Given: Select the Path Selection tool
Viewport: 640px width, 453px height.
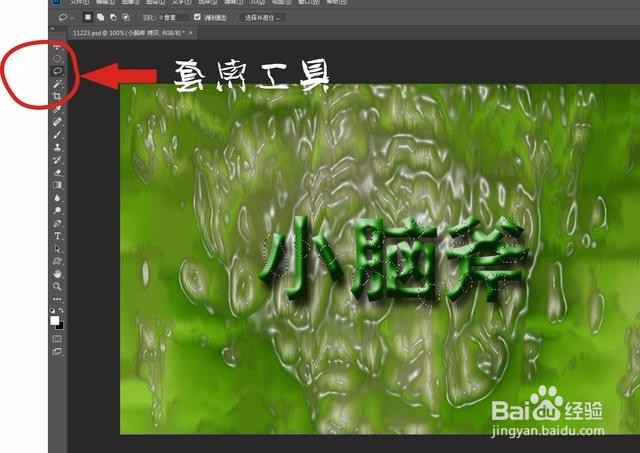Looking at the screenshot, I should point(58,249).
